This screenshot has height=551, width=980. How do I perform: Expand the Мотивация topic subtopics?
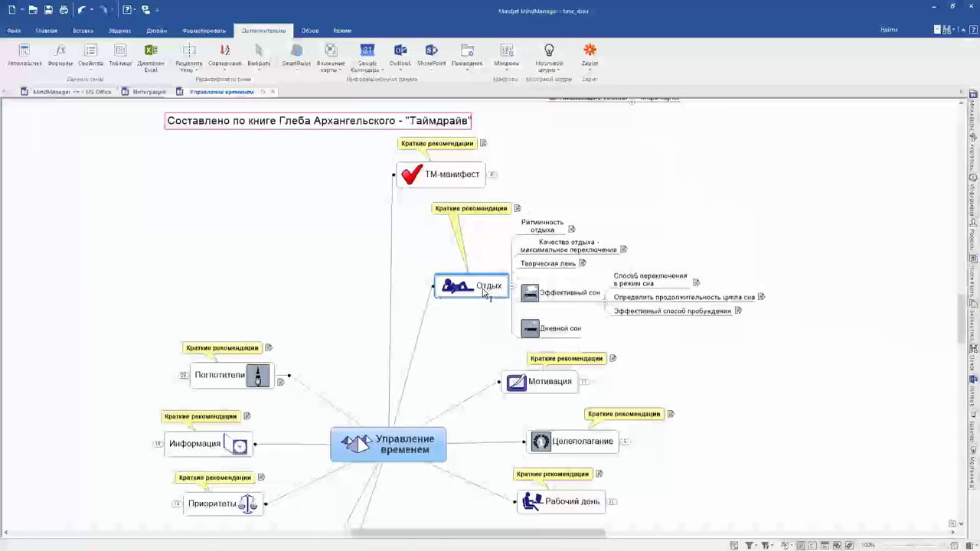tap(583, 381)
